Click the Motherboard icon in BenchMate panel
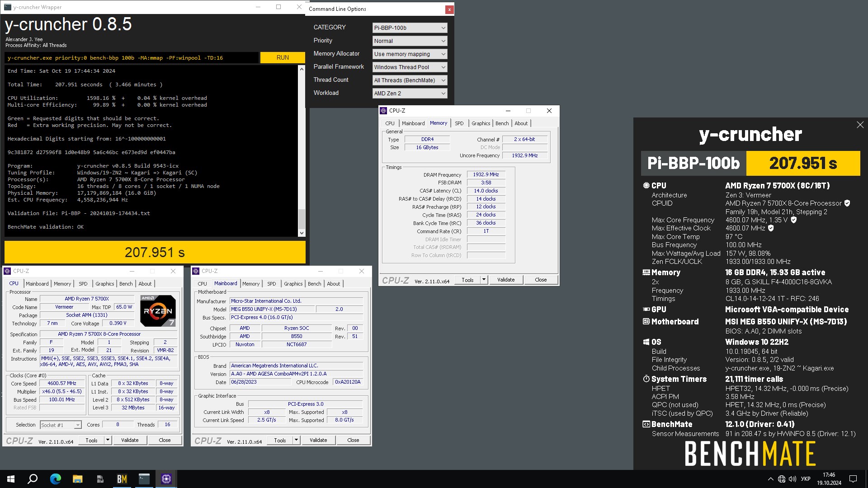This screenshot has width=868, height=488. click(x=646, y=322)
